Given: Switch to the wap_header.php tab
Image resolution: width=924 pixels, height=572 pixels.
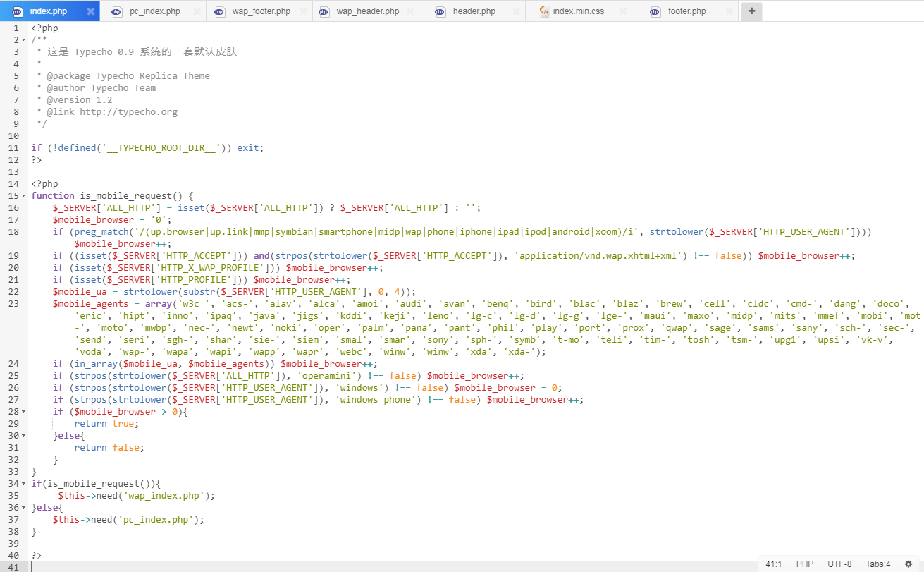Looking at the screenshot, I should pos(366,11).
